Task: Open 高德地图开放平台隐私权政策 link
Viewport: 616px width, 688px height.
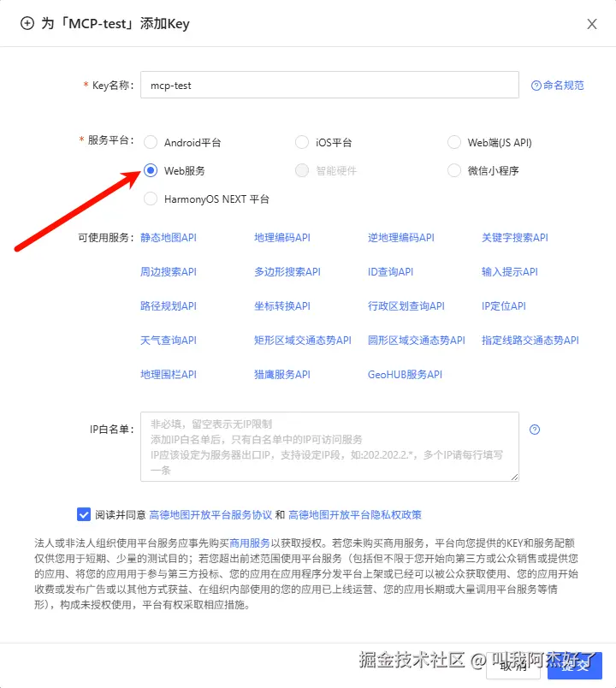Action: tap(355, 514)
